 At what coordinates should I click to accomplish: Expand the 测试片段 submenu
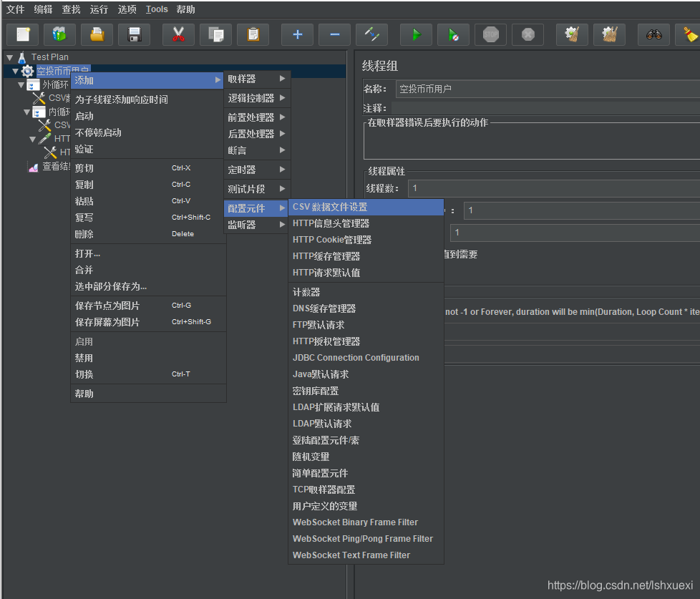pos(257,189)
